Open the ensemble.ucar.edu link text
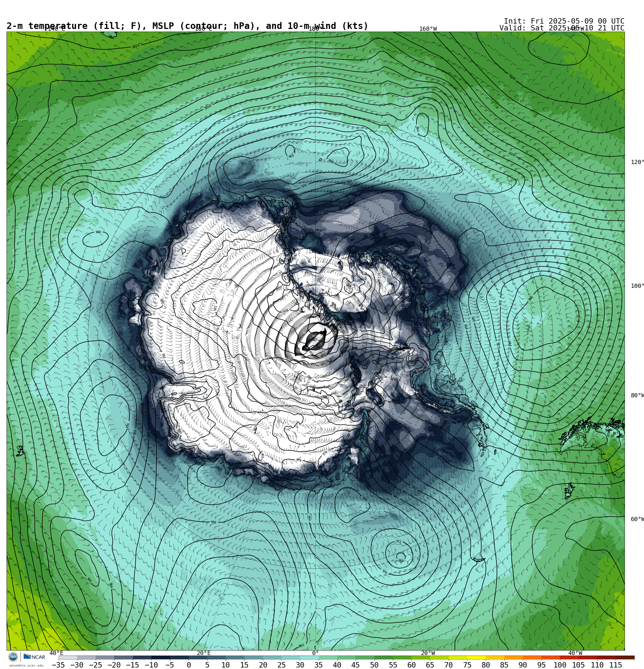This screenshot has height=669, width=644. pyautogui.click(x=26, y=665)
